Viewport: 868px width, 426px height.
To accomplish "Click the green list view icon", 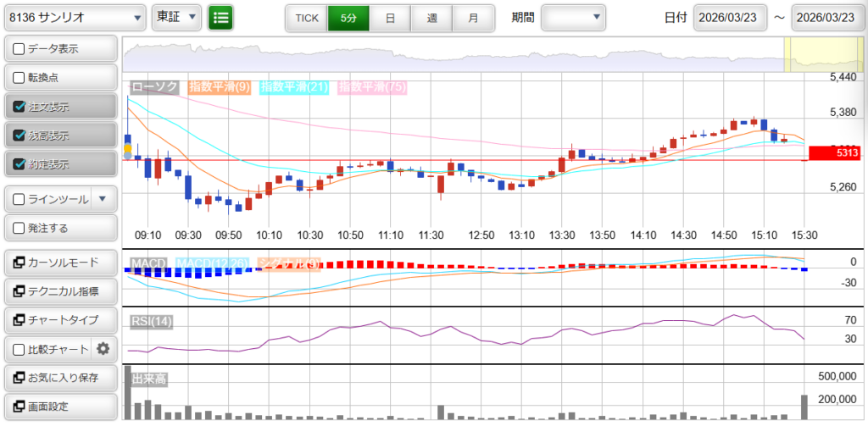I will pos(221,17).
